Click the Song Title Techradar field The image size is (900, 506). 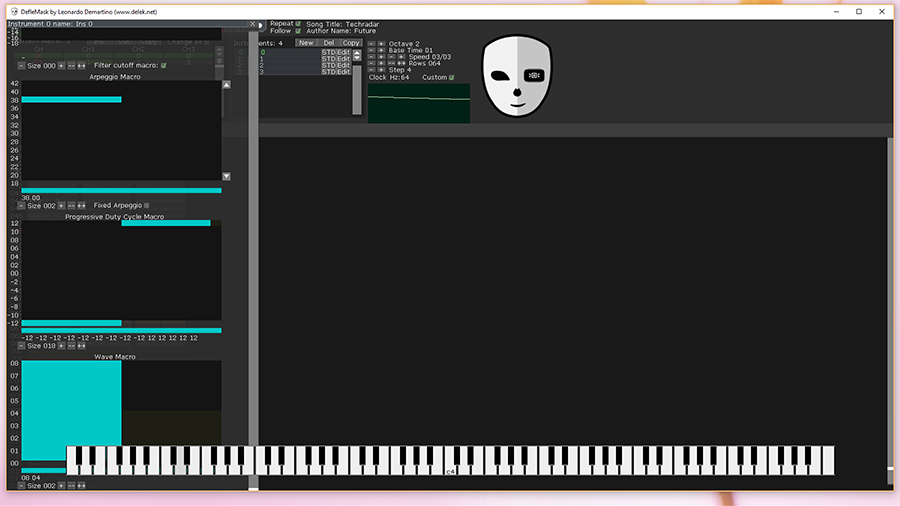(x=343, y=24)
